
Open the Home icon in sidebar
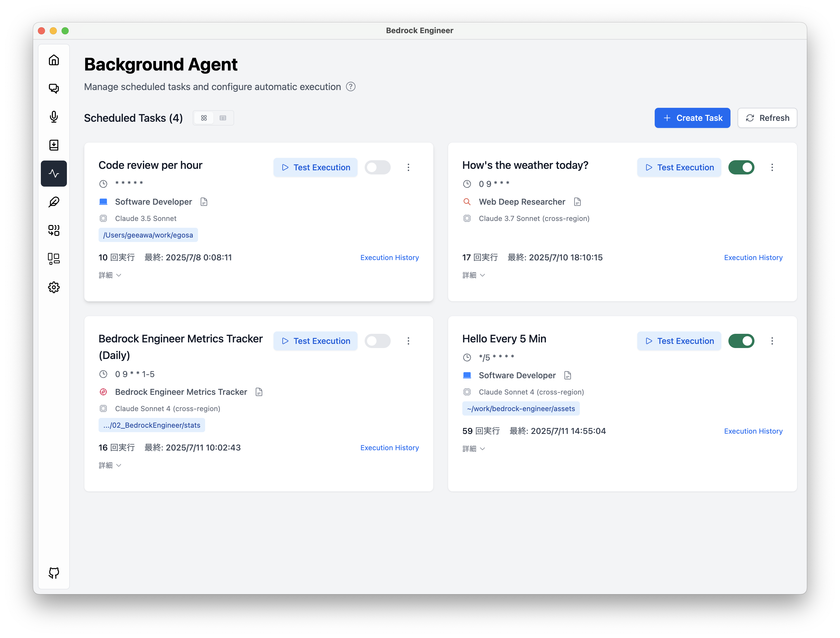(x=54, y=60)
